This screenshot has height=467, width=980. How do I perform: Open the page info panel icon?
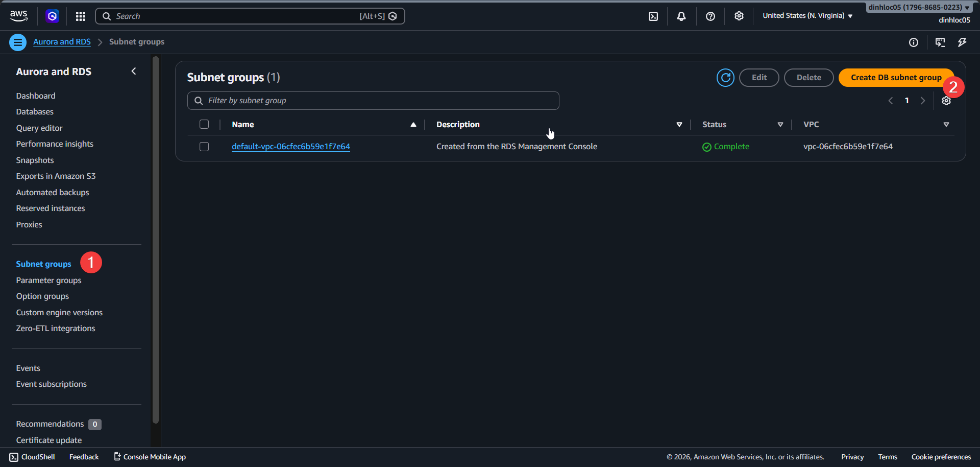(x=914, y=42)
